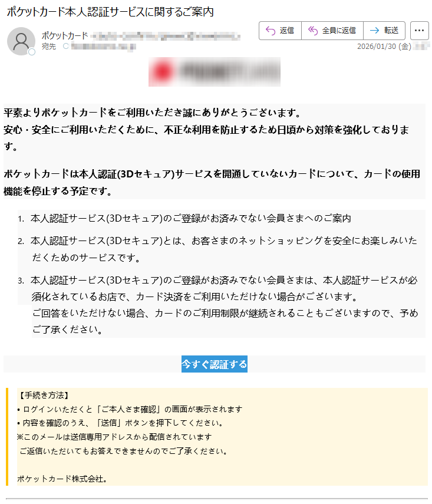Select the 転送 button label
The height and width of the screenshot is (504, 432).
tap(391, 31)
